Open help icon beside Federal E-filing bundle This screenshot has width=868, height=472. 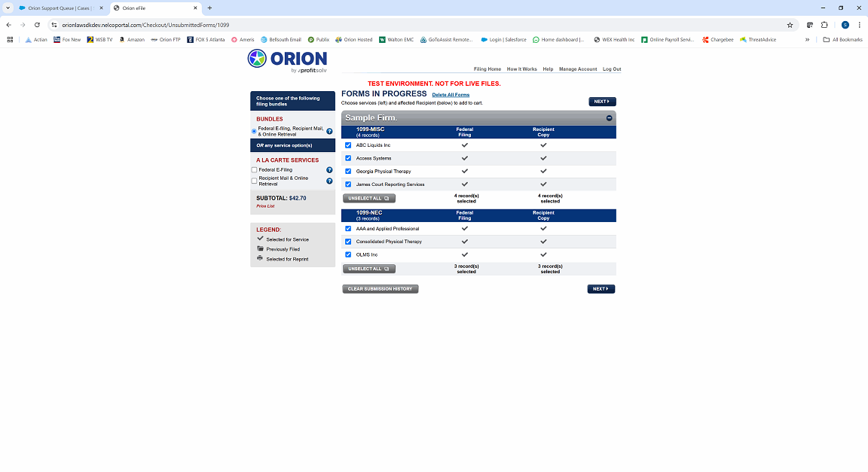[329, 131]
